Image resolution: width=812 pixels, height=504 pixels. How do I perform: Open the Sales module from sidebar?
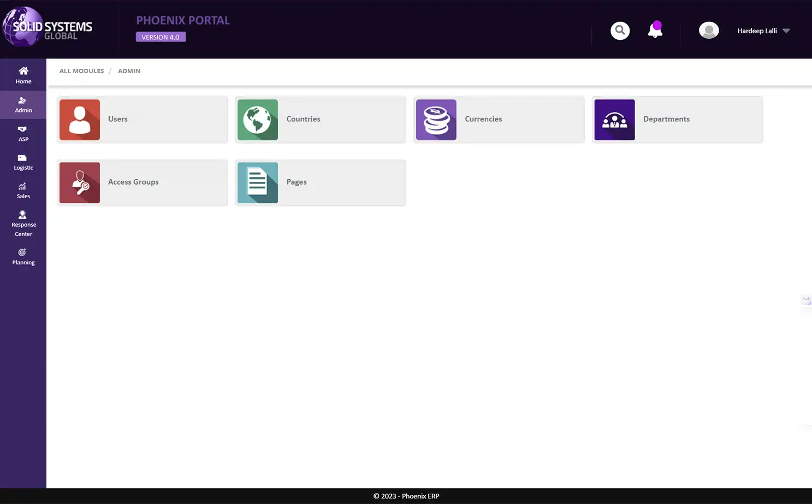point(23,191)
